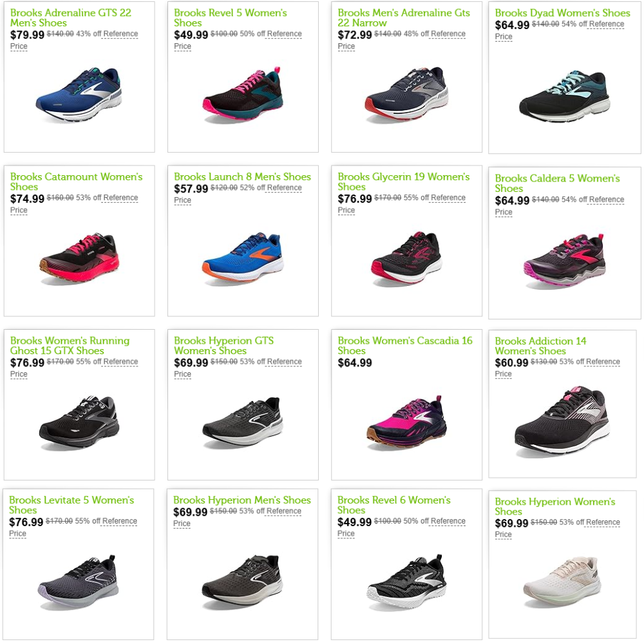Open Brooks Addiction 14 Women's Shoes link

tap(540, 346)
